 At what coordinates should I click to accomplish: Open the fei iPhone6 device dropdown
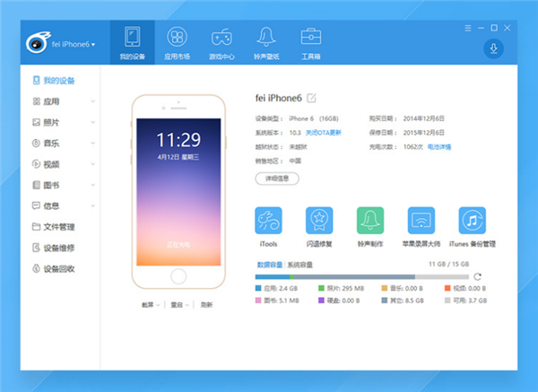point(74,44)
